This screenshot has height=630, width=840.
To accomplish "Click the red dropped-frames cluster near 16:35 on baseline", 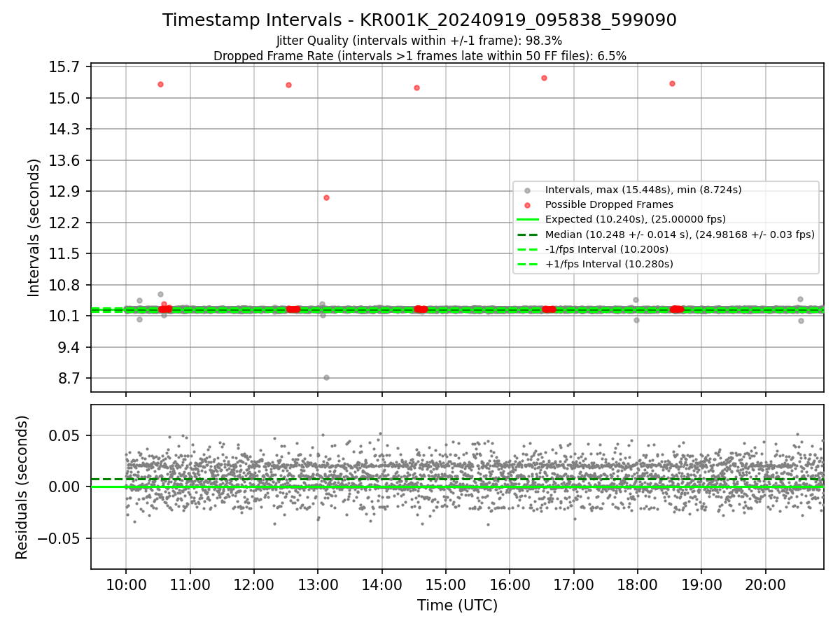I will (549, 309).
